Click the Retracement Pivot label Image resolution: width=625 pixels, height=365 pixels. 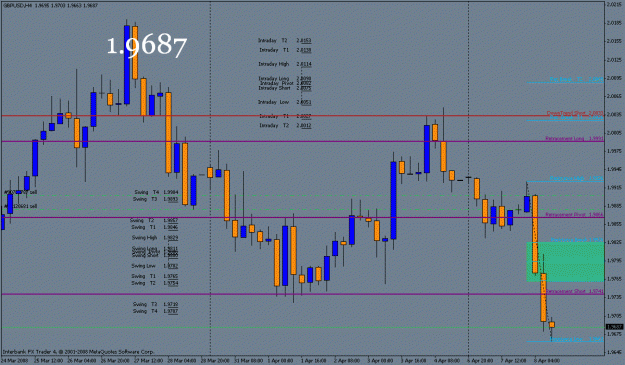[x=574, y=214]
